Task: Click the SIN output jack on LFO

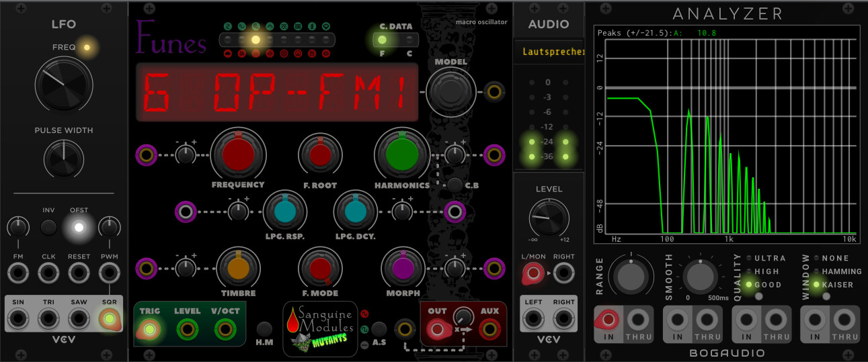Action: (17, 318)
